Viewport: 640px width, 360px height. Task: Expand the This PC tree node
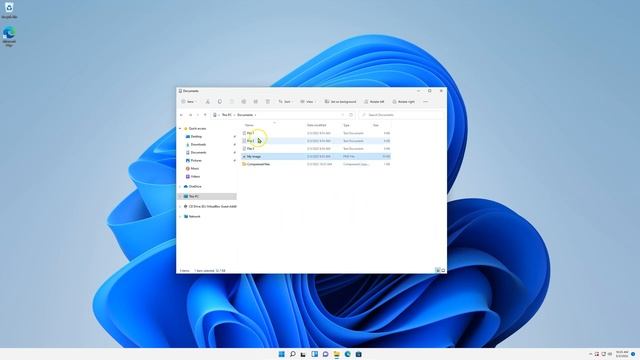coord(180,196)
